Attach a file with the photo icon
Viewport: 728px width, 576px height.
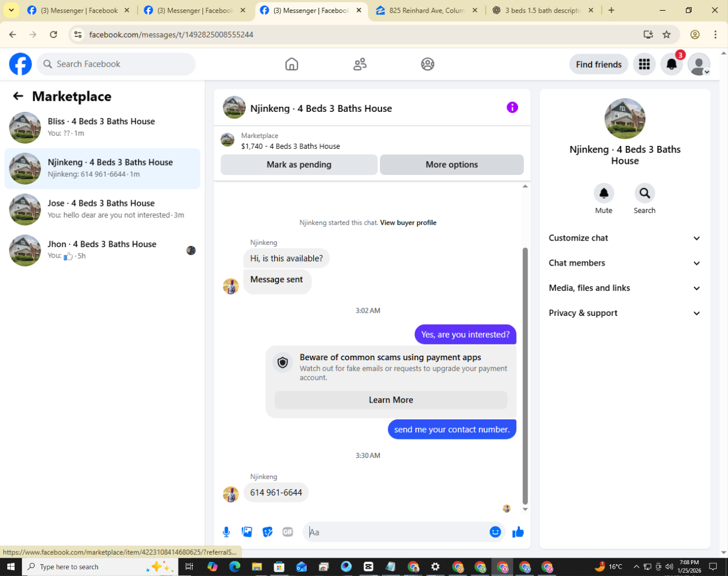click(x=247, y=532)
